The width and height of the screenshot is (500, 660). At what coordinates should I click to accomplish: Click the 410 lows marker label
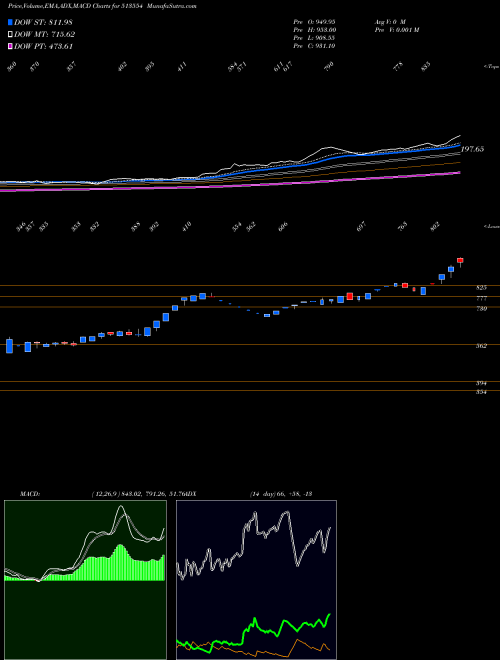pyautogui.click(x=187, y=225)
